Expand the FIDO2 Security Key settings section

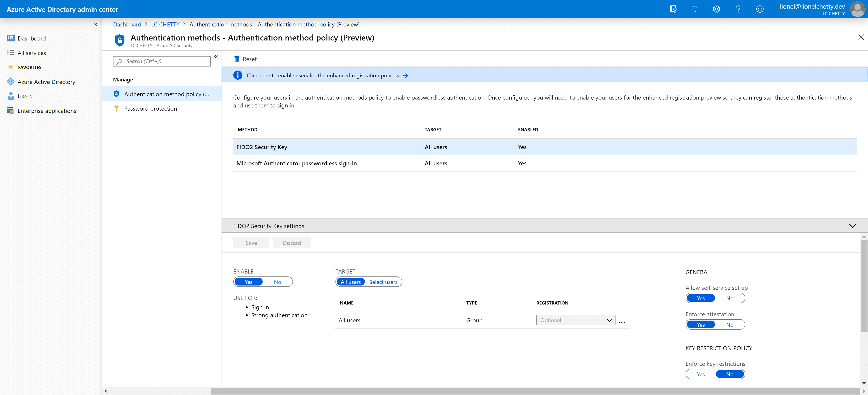[x=852, y=226]
